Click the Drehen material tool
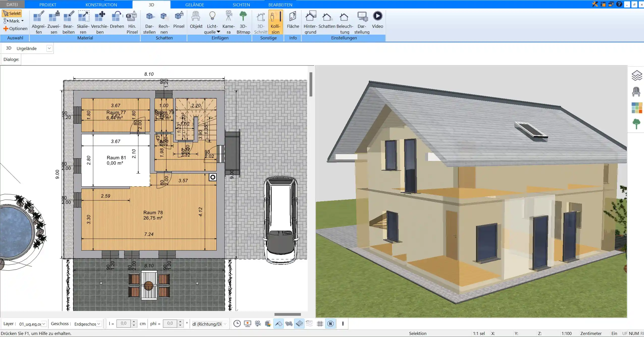 [x=117, y=20]
